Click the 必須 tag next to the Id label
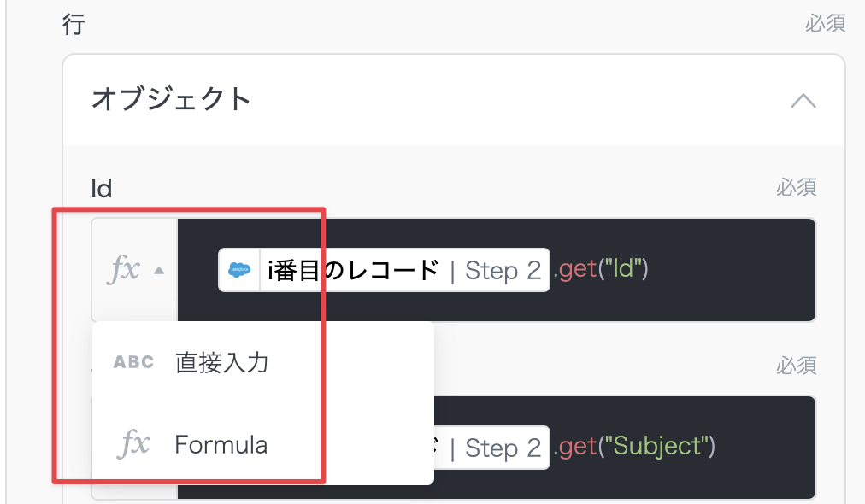The width and height of the screenshot is (865, 504). 796,187
